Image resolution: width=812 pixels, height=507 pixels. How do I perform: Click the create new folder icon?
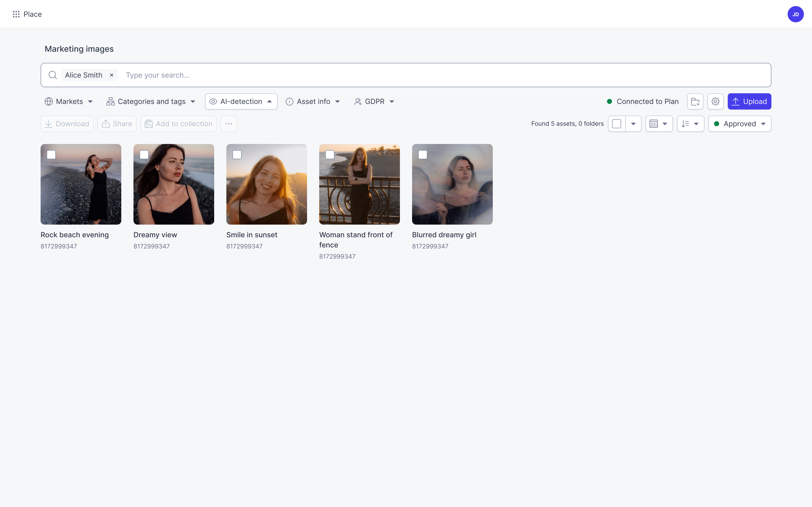click(x=695, y=101)
